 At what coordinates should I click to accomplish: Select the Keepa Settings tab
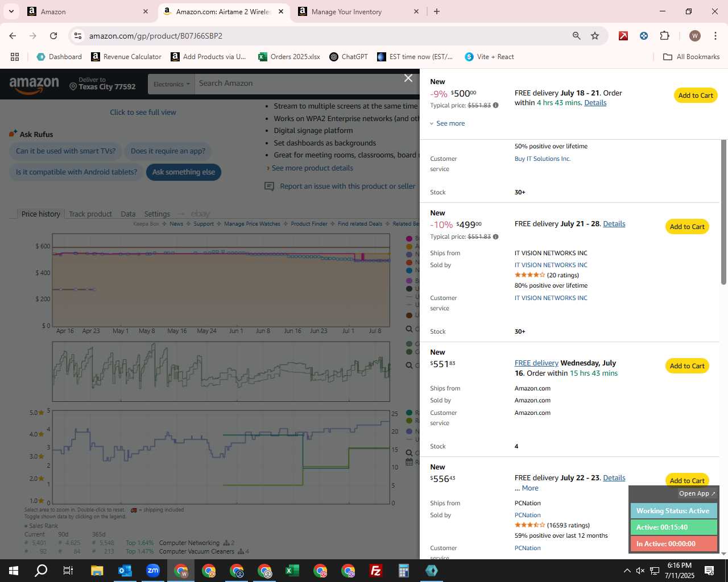coord(157,214)
